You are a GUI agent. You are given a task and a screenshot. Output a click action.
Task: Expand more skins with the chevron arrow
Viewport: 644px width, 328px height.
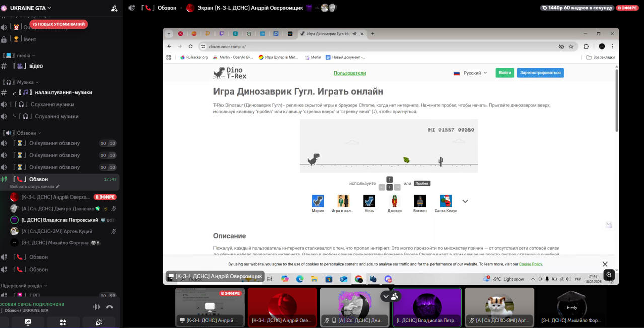tap(465, 201)
